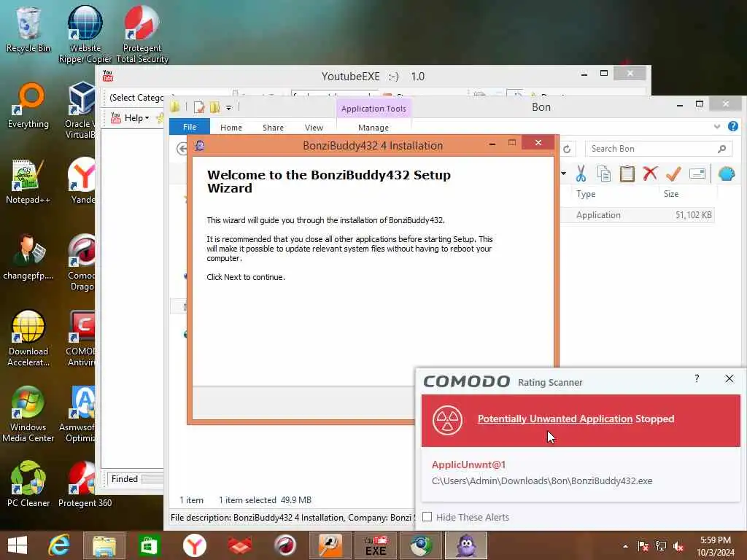Launch Notepad++ from the desktop
Image resolution: width=747 pixels, height=560 pixels.
tap(28, 182)
